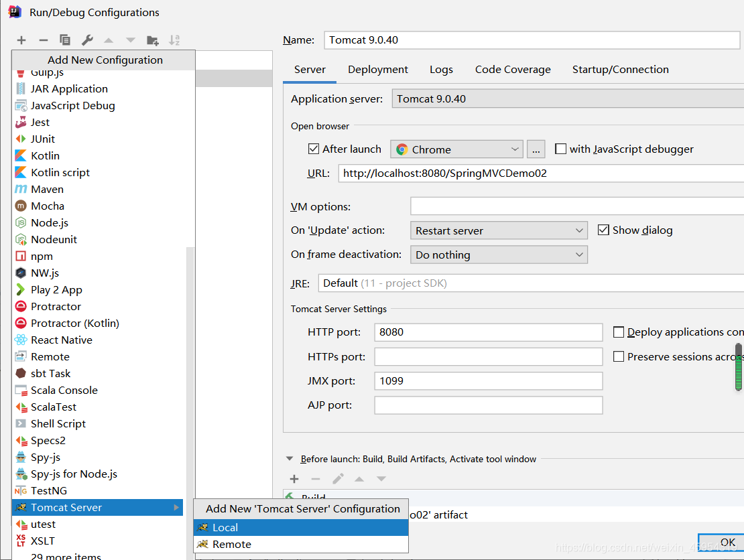The image size is (744, 560).
Task: Click the Nodeunit icon in the list
Action: click(20, 239)
